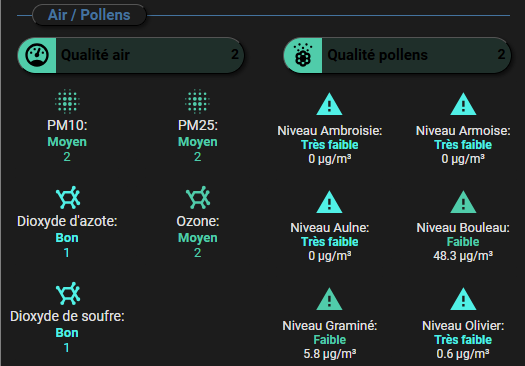Select the PM10 particle dots icon
The width and height of the screenshot is (525, 366).
pyautogui.click(x=67, y=101)
